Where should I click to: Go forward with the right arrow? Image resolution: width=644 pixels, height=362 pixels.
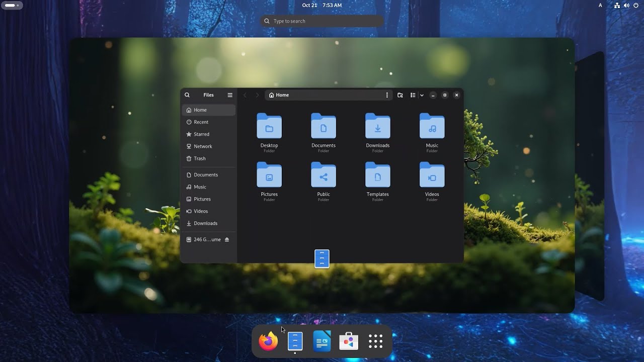click(x=257, y=95)
